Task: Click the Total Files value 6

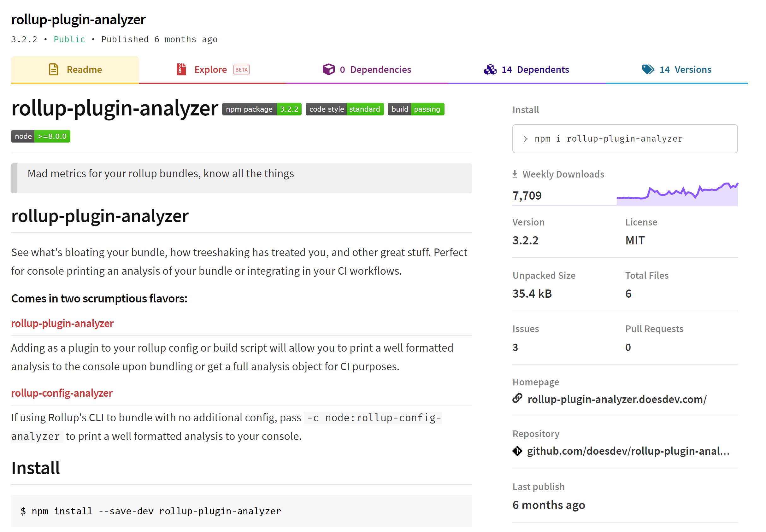Action: [628, 294]
